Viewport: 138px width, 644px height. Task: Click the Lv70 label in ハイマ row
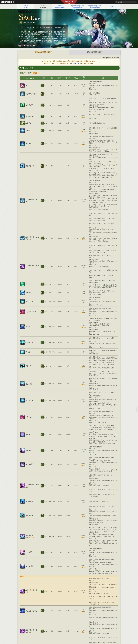tap(45, 435)
